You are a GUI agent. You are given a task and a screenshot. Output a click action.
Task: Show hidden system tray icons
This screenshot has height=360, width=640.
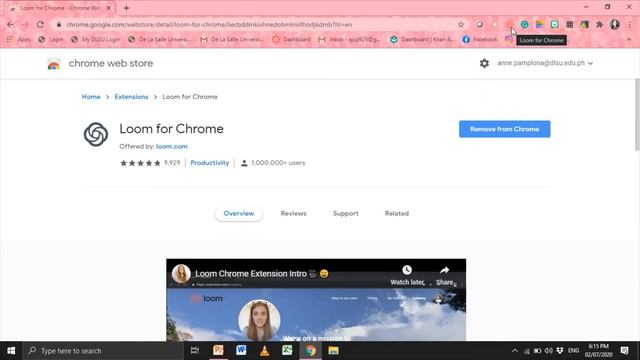click(515, 351)
